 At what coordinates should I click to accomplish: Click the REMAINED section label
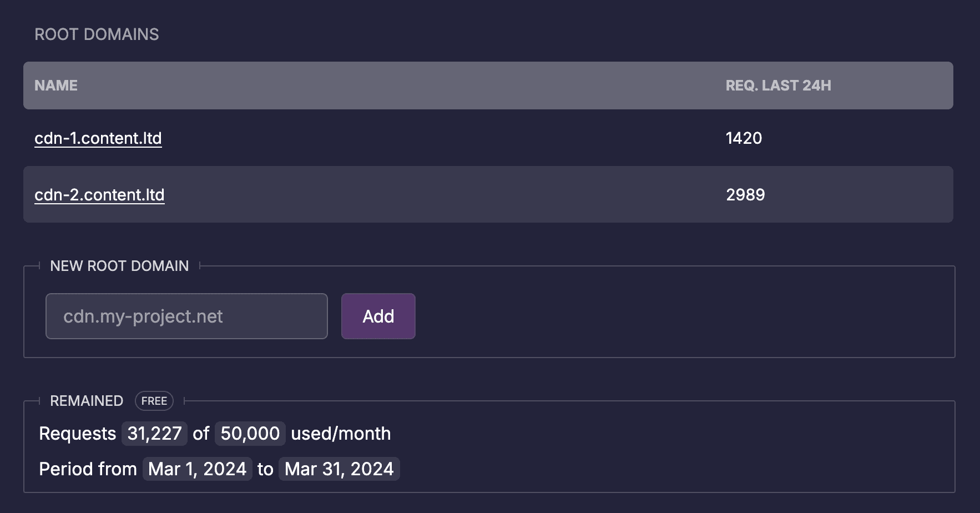tap(87, 401)
